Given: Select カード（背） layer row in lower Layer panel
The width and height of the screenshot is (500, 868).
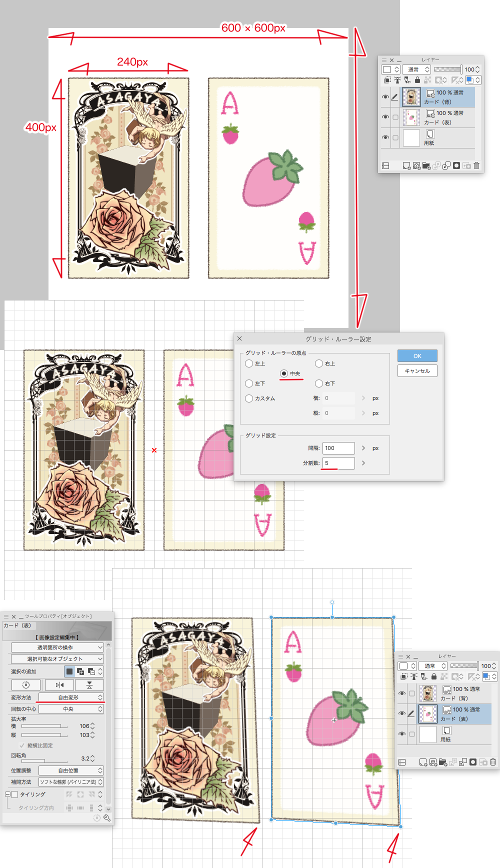Looking at the screenshot, I should 445,693.
